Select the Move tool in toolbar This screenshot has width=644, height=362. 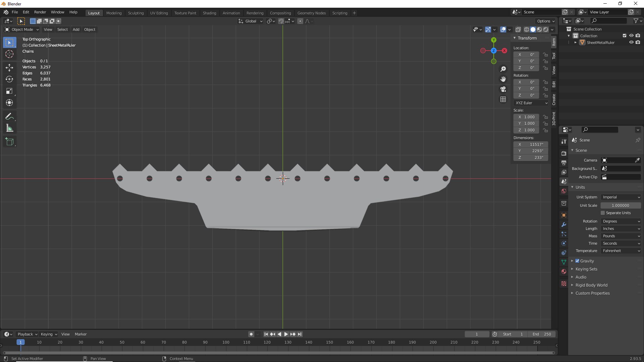pos(9,68)
